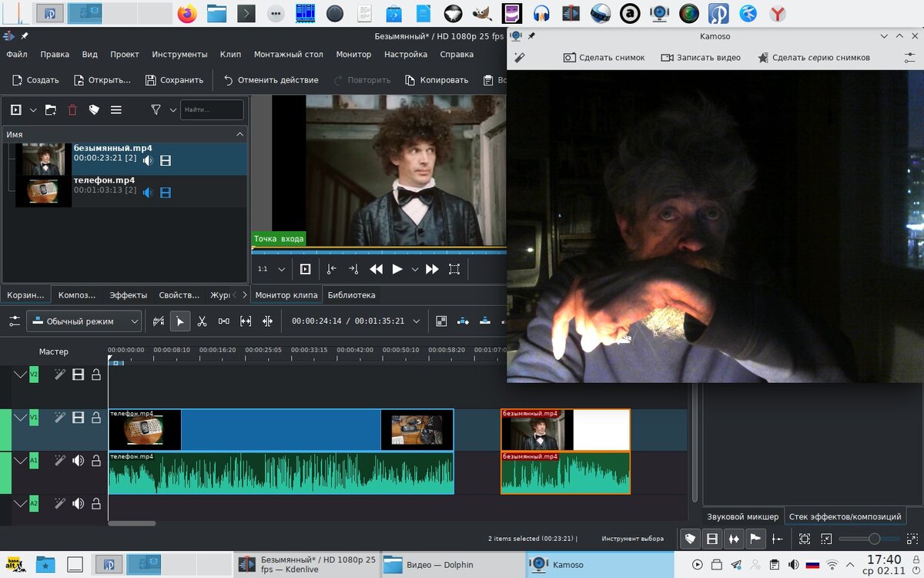Switch to the Звуковой микшер tab
Image resolution: width=924 pixels, height=578 pixels.
tap(743, 516)
